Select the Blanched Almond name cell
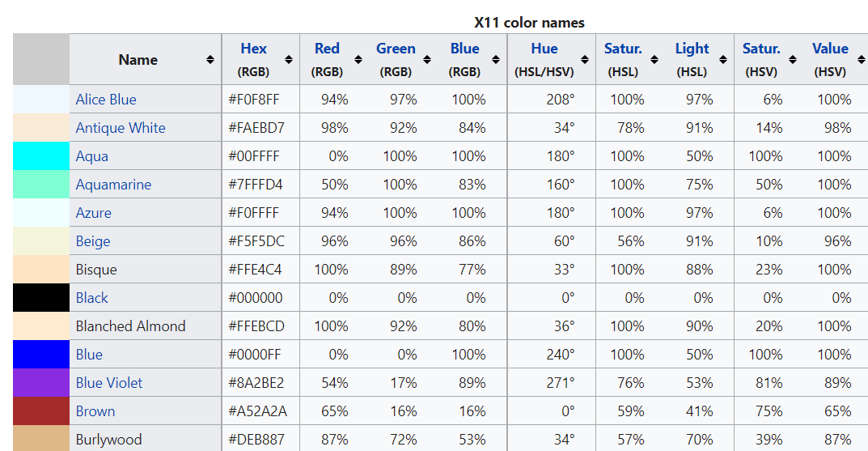Screen dimensions: 868x451 (x=146, y=325)
